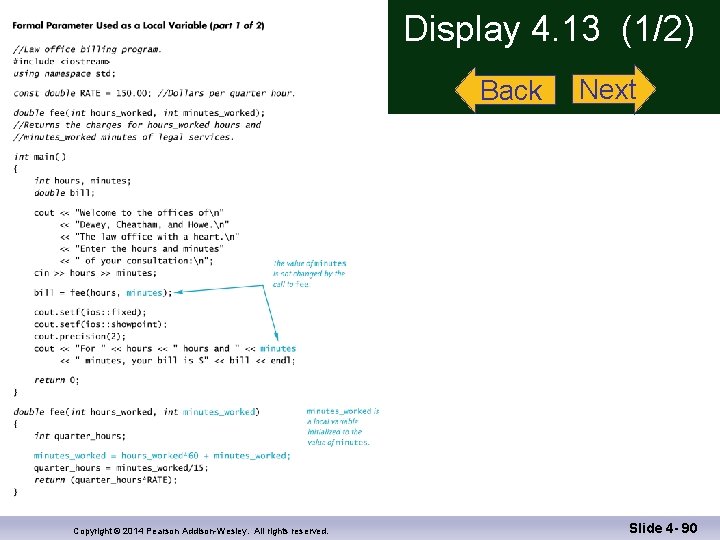Click annotation 'minutes_worked is a local variable'

[343, 427]
